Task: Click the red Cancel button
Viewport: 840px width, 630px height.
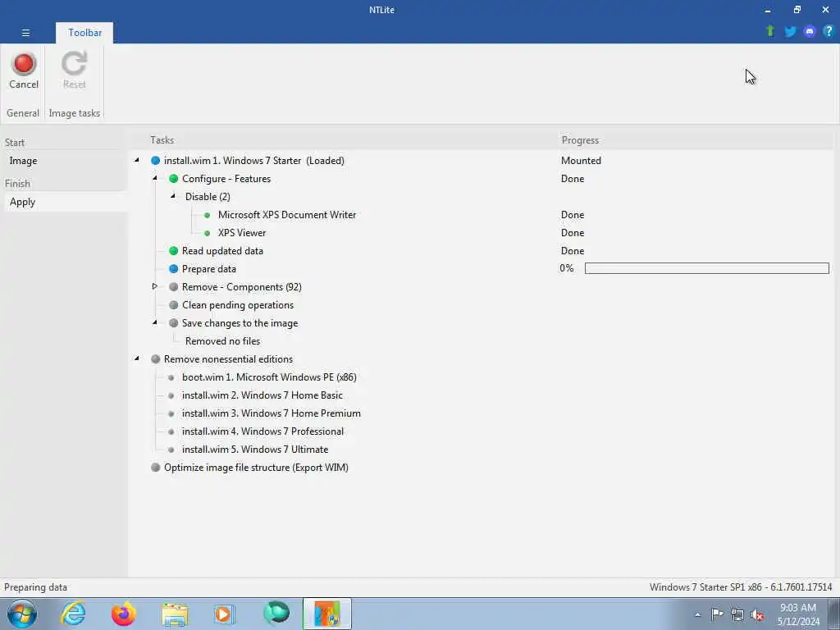Action: [x=24, y=71]
